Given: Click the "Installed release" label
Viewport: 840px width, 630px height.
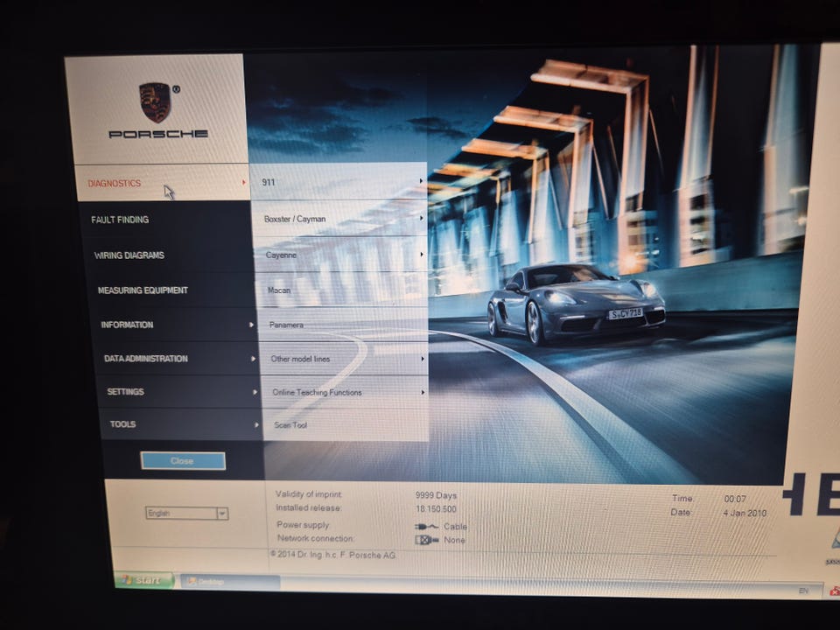Looking at the screenshot, I should (x=309, y=507).
